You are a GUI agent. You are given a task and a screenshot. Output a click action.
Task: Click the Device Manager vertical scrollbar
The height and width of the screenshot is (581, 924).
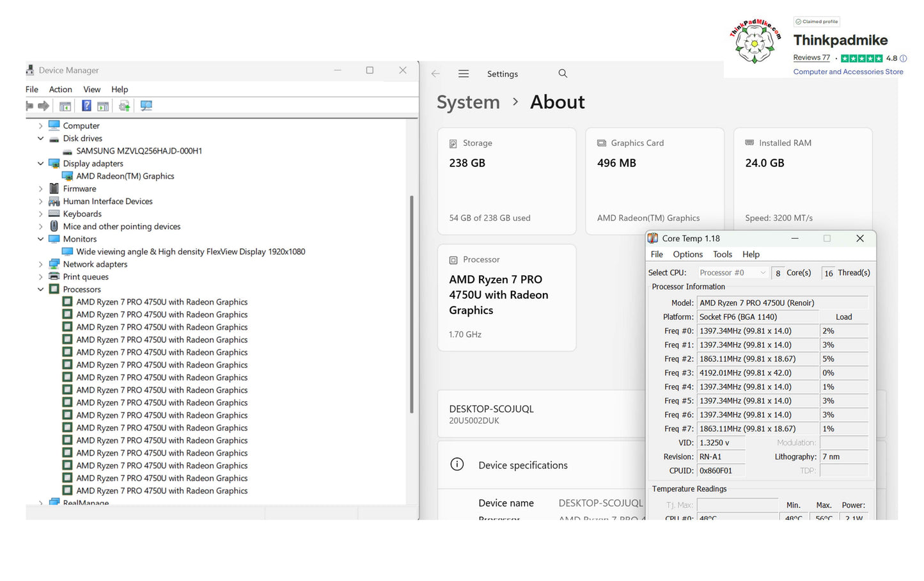point(412,305)
